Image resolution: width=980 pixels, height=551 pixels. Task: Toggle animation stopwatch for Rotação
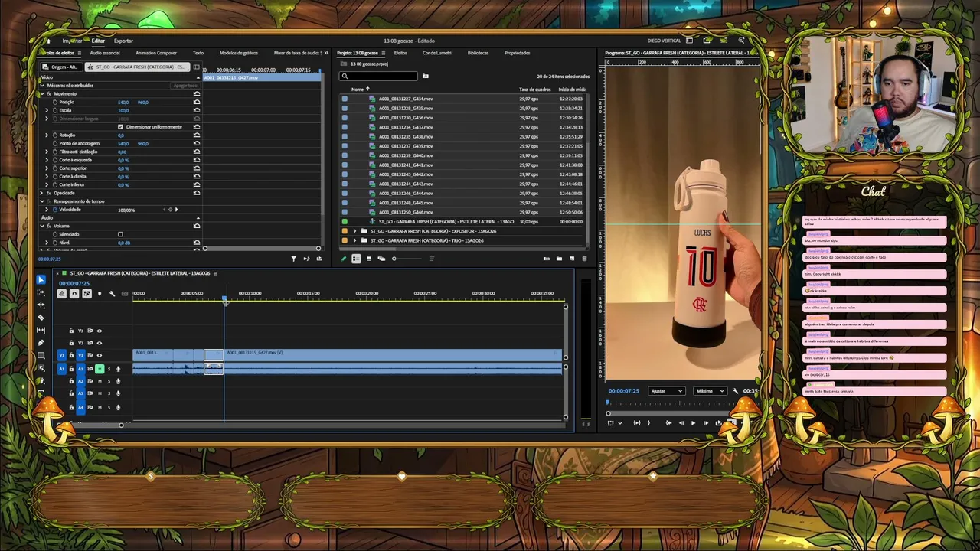[54, 135]
